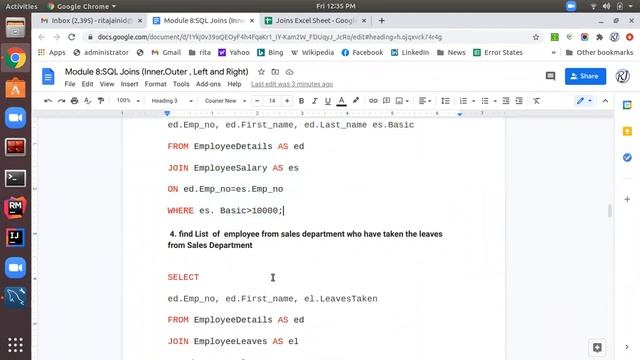The height and width of the screenshot is (360, 640).
Task: Click the Docs home icon
Action: pos(48,76)
